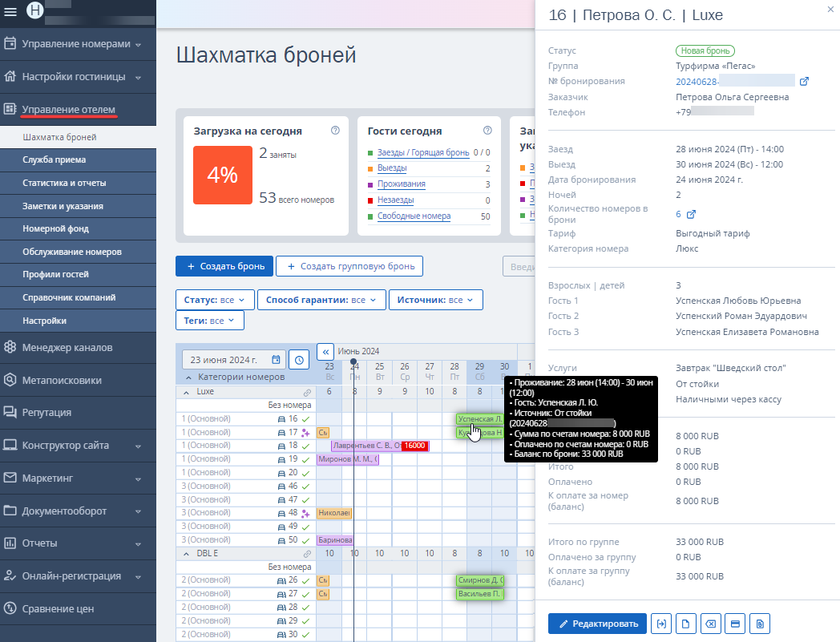
Task: Open Сравнение цен section
Action: click(79, 609)
